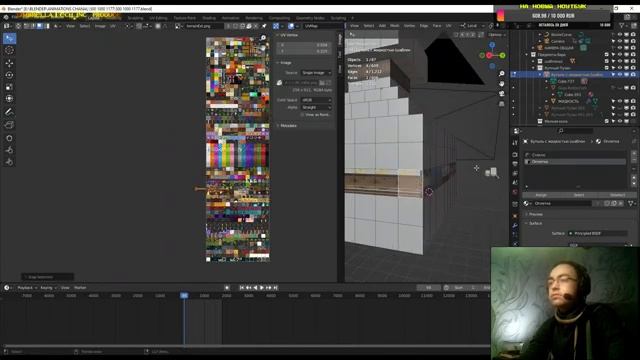Screen dimensions: 640x360
Task: Select the Transform tool in UV editor
Action: pyautogui.click(x=9, y=99)
